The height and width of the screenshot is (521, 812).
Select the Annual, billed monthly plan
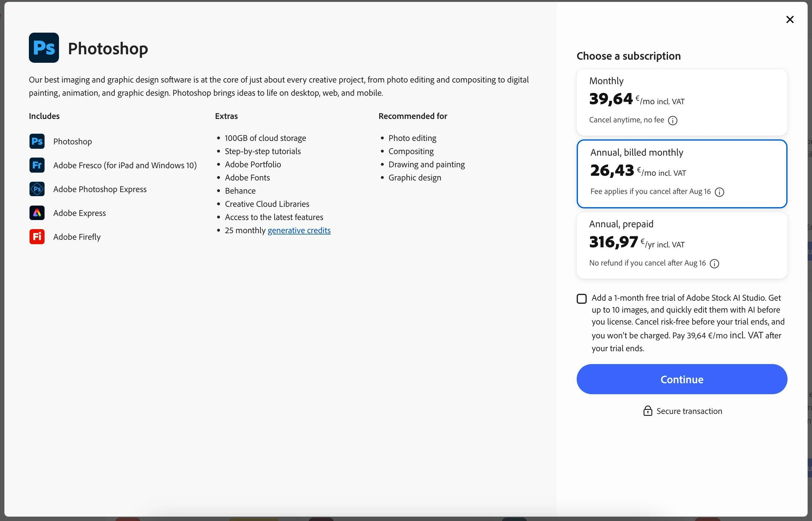coord(682,174)
